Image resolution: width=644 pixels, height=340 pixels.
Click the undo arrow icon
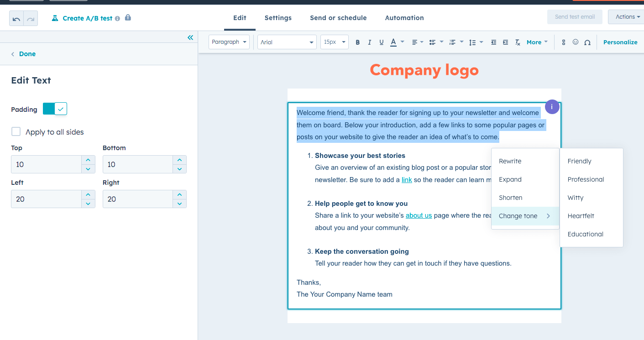coord(17,19)
